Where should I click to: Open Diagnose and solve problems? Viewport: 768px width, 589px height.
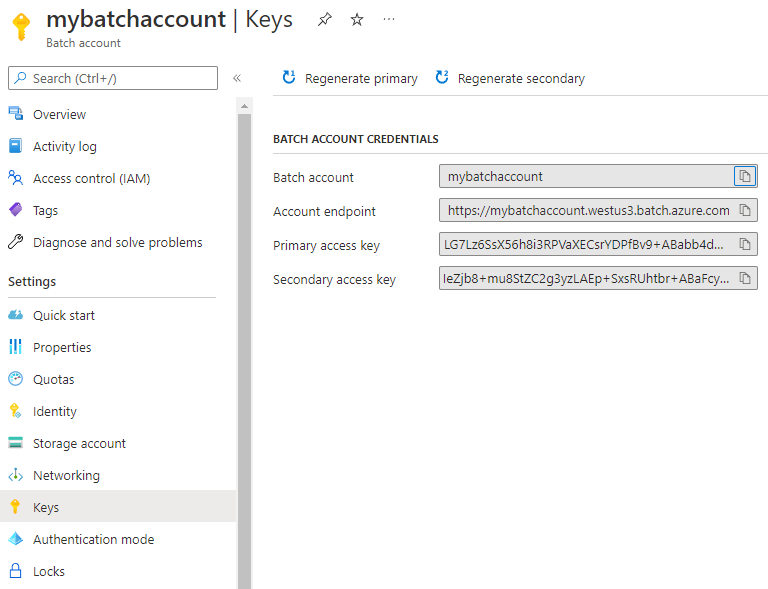click(117, 242)
